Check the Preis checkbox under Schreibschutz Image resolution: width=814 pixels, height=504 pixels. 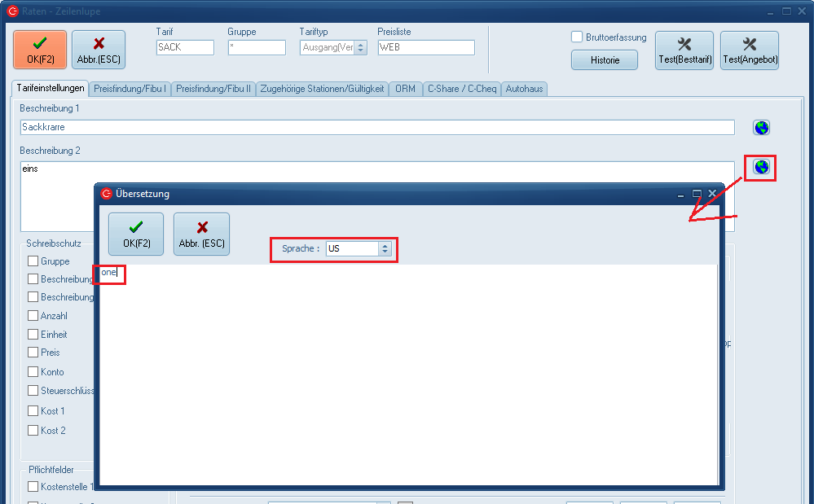click(x=33, y=353)
